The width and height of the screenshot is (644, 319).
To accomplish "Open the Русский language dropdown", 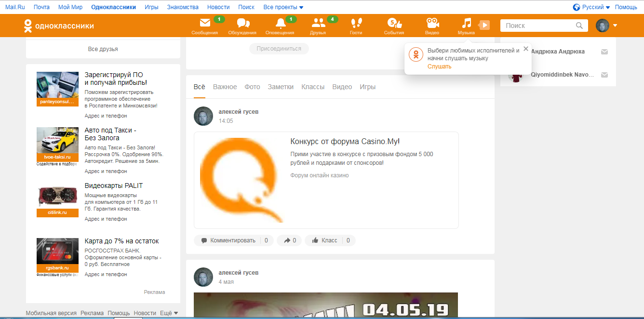I will (x=596, y=7).
